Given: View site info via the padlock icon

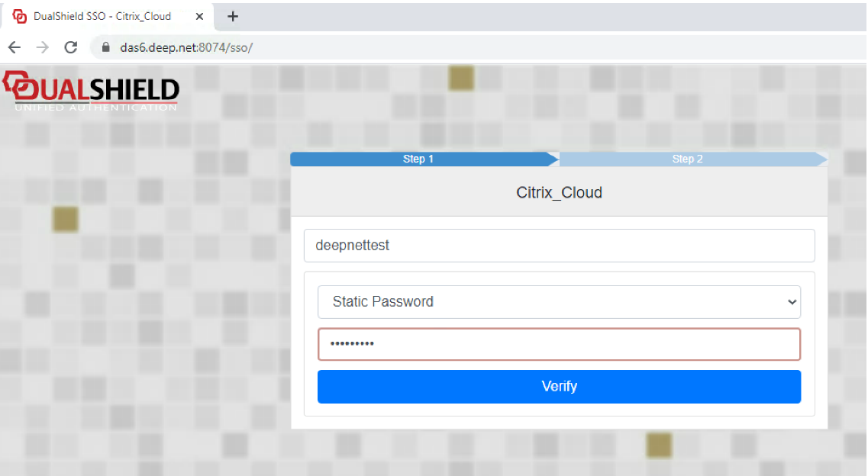Looking at the screenshot, I should pyautogui.click(x=106, y=47).
